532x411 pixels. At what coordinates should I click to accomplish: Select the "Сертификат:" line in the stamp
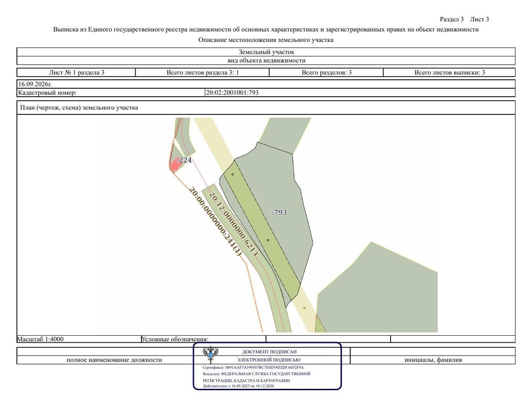(253, 368)
